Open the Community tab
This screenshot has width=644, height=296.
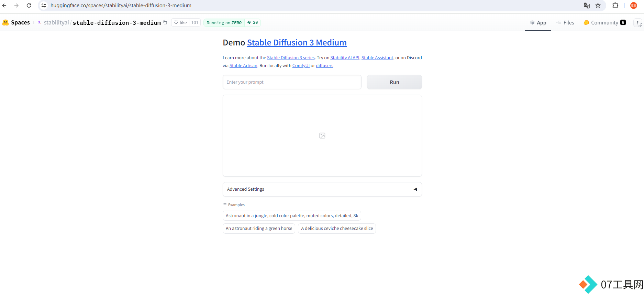604,23
